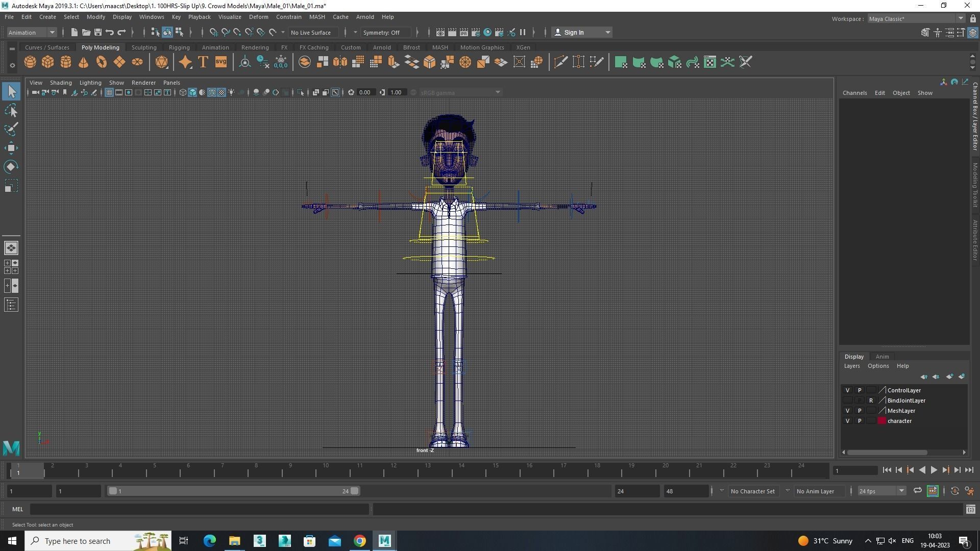Viewport: 980px width, 551px height.
Task: Click the layer editor horizontal scrollbar
Action: pyautogui.click(x=887, y=452)
